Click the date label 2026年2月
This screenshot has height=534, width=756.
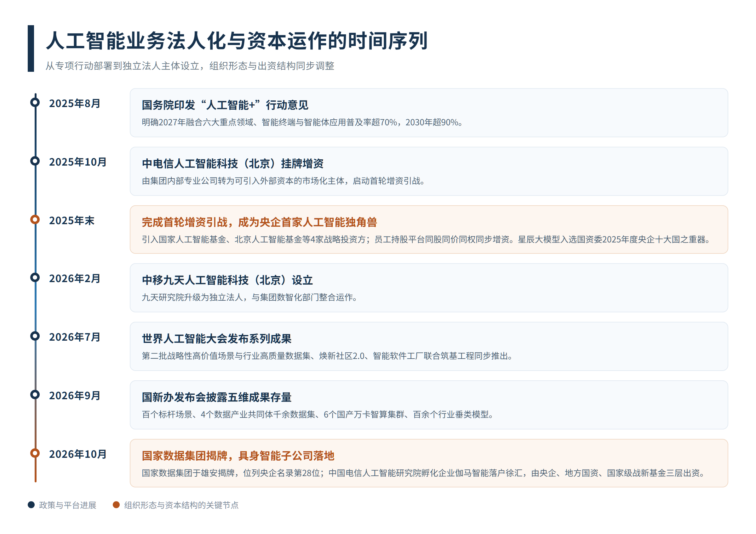click(x=75, y=278)
